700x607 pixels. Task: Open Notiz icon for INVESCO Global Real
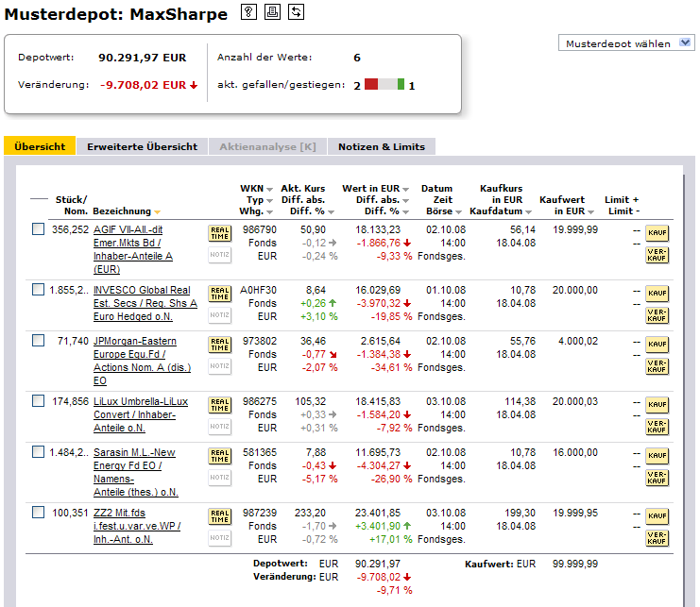pos(219,314)
